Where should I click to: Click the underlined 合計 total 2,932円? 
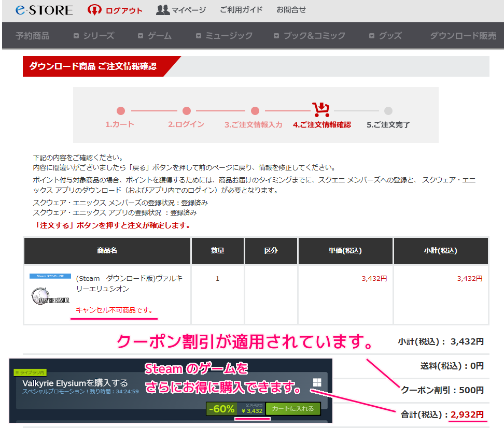466,414
